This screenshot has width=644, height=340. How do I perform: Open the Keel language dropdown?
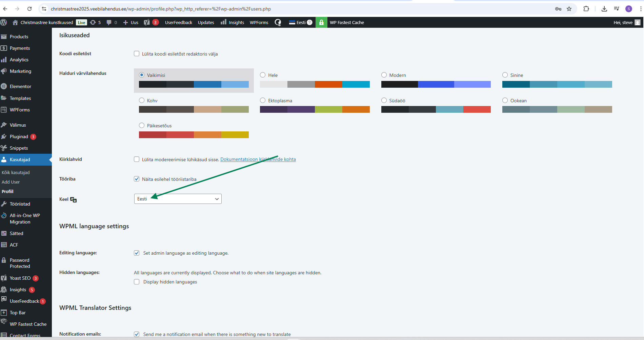pyautogui.click(x=178, y=199)
